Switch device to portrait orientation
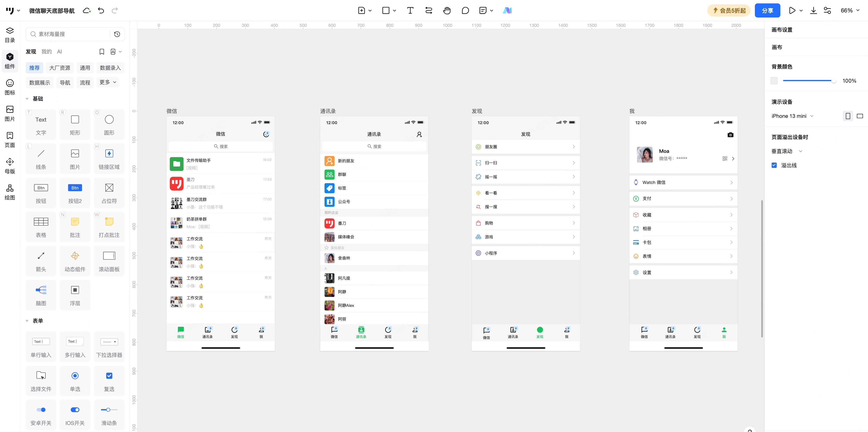 (x=848, y=116)
